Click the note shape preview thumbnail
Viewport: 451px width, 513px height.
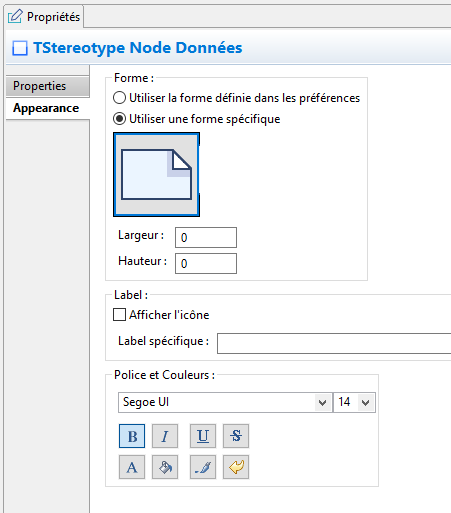point(156,175)
